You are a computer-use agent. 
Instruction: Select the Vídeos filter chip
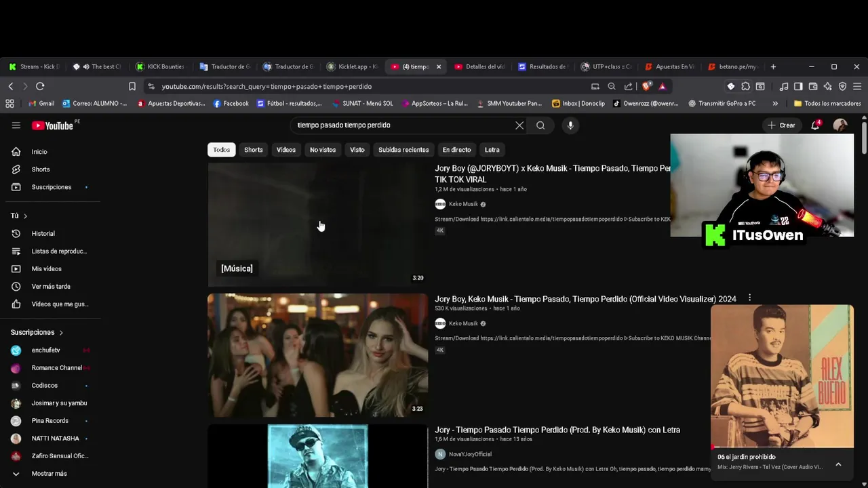click(286, 150)
